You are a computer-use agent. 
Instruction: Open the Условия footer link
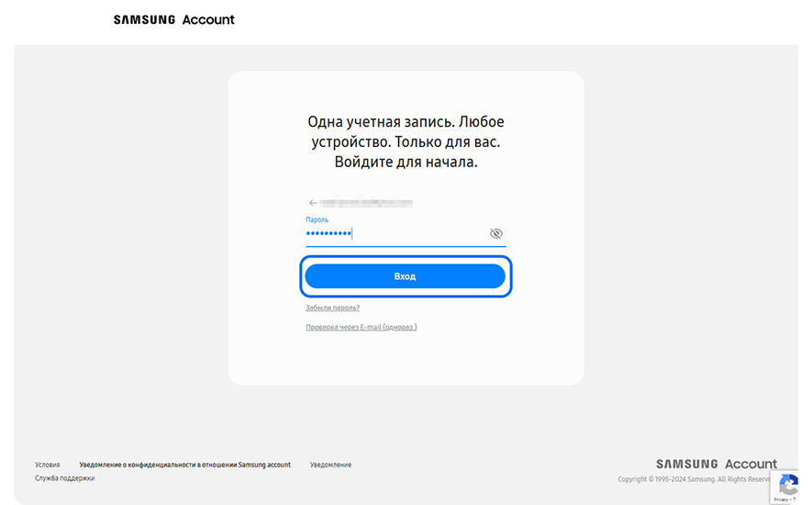click(x=48, y=465)
